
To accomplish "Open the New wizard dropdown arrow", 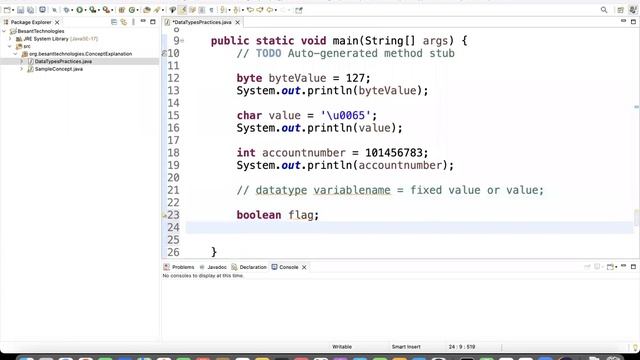I will pyautogui.click(x=13, y=10).
